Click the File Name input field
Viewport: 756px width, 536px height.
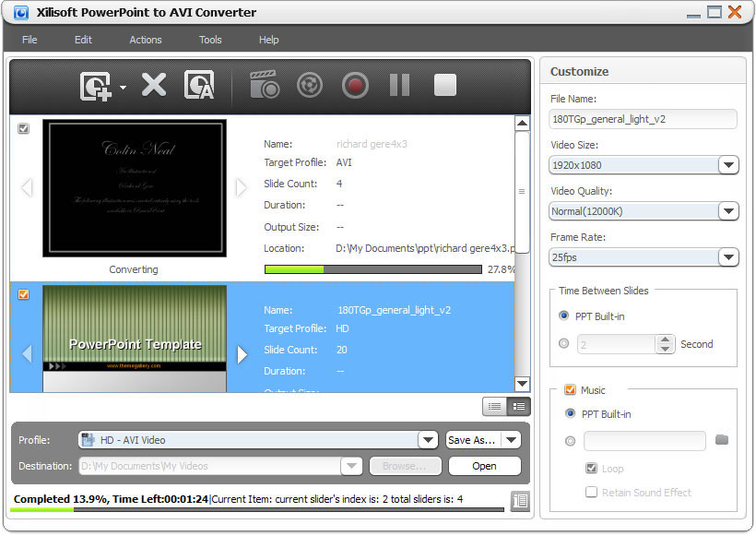[x=643, y=119]
